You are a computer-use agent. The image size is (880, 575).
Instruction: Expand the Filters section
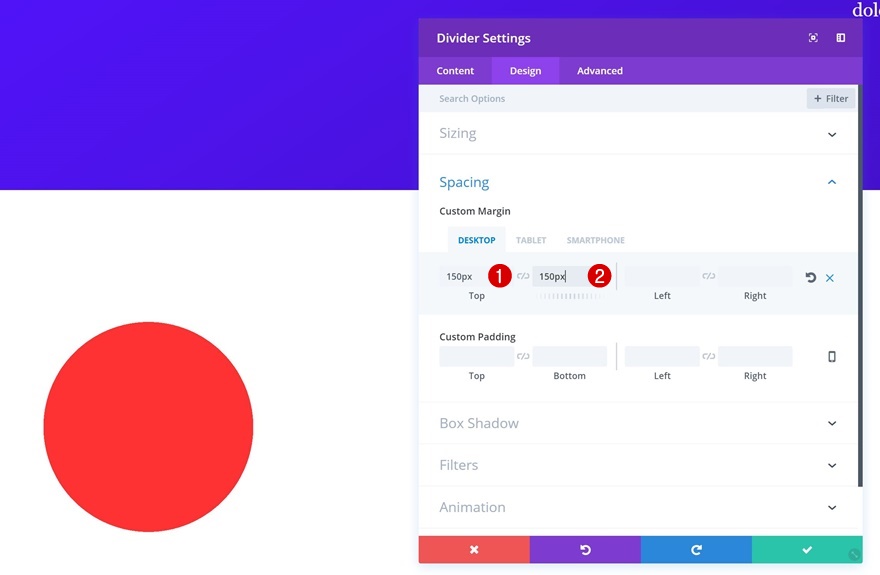[638, 465]
